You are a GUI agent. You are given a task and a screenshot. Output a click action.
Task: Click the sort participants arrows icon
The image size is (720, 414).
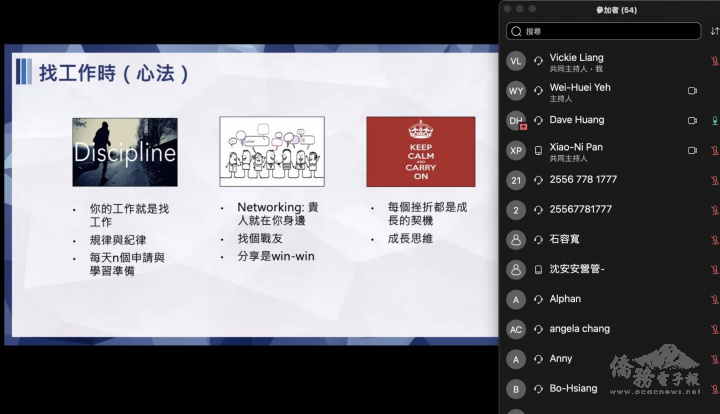pos(714,31)
